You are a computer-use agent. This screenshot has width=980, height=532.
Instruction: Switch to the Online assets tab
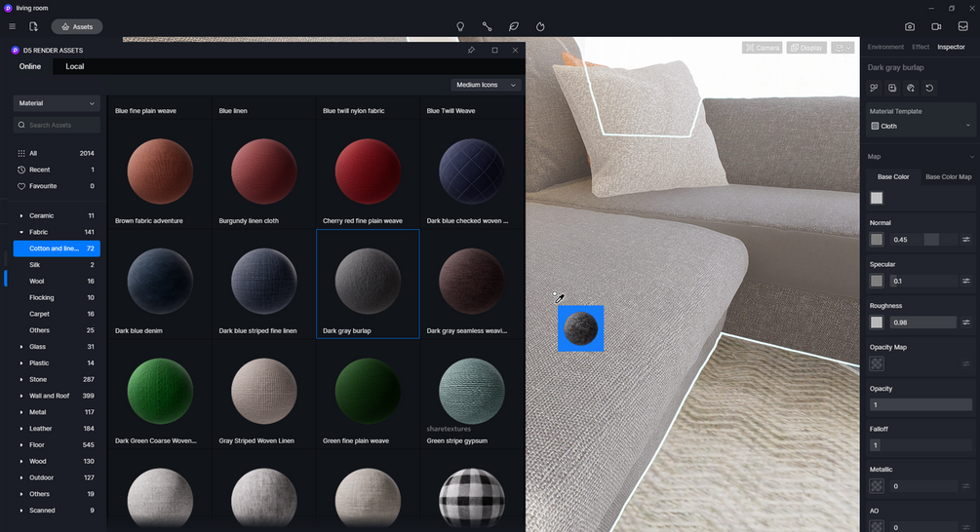coord(30,66)
